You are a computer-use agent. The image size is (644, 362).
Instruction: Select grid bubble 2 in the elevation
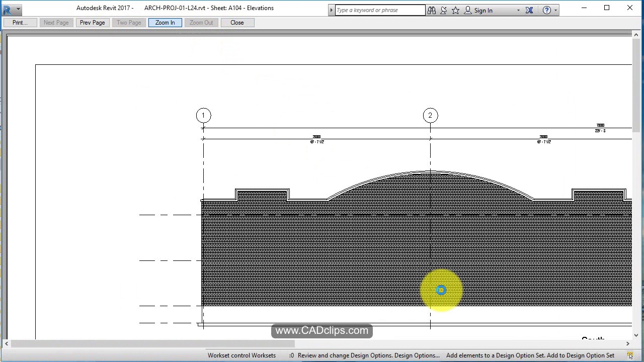tap(430, 115)
